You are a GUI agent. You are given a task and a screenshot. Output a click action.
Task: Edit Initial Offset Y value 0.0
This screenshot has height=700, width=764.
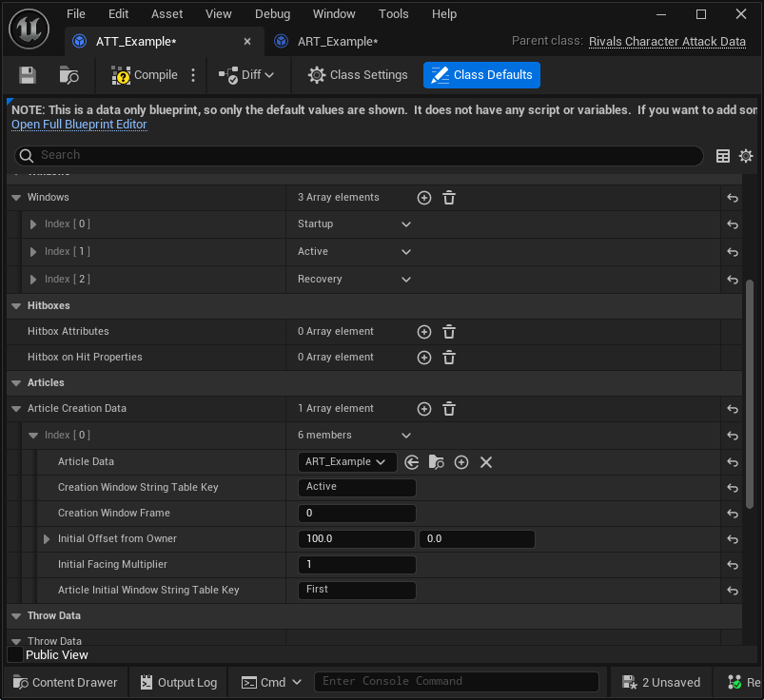click(477, 539)
